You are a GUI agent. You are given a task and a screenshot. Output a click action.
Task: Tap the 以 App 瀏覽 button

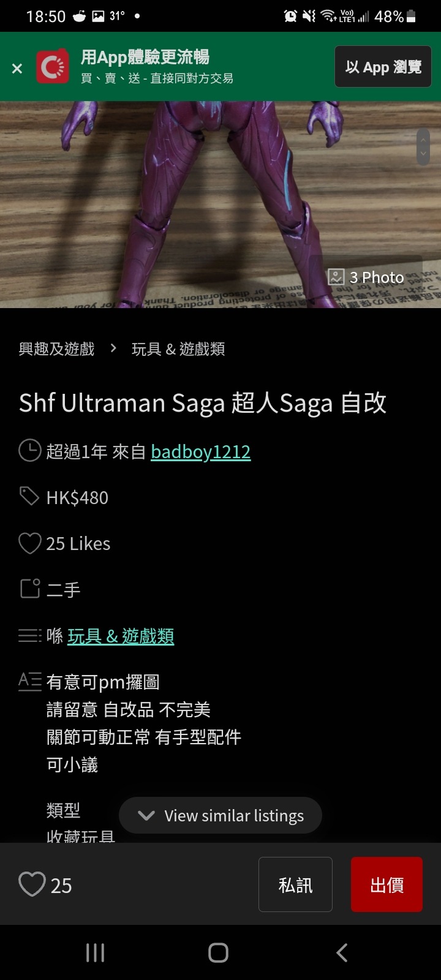[x=383, y=67]
